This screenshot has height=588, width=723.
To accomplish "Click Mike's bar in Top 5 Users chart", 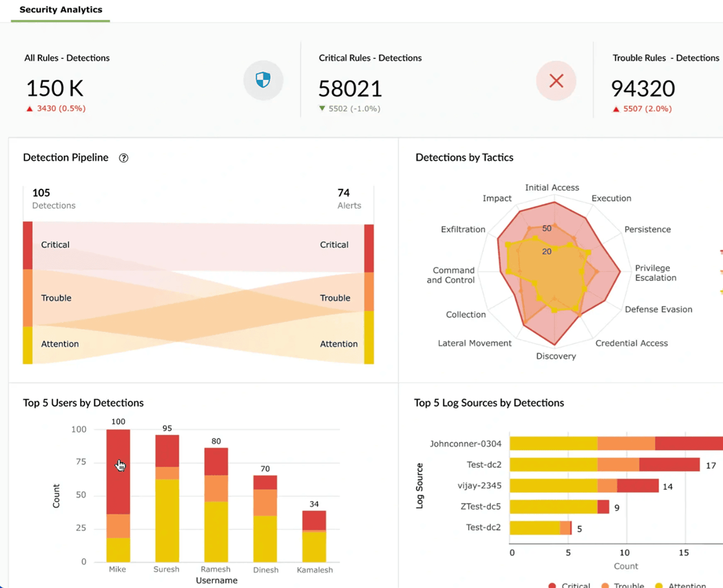I will click(118, 495).
